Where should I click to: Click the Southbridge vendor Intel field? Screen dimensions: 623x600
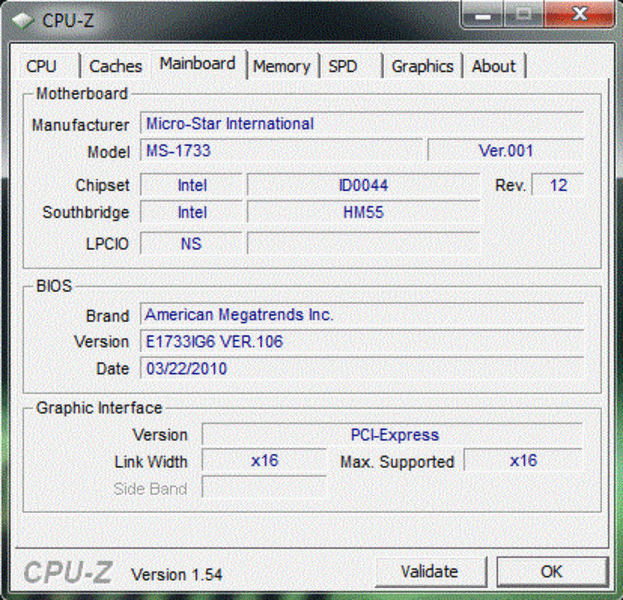192,212
